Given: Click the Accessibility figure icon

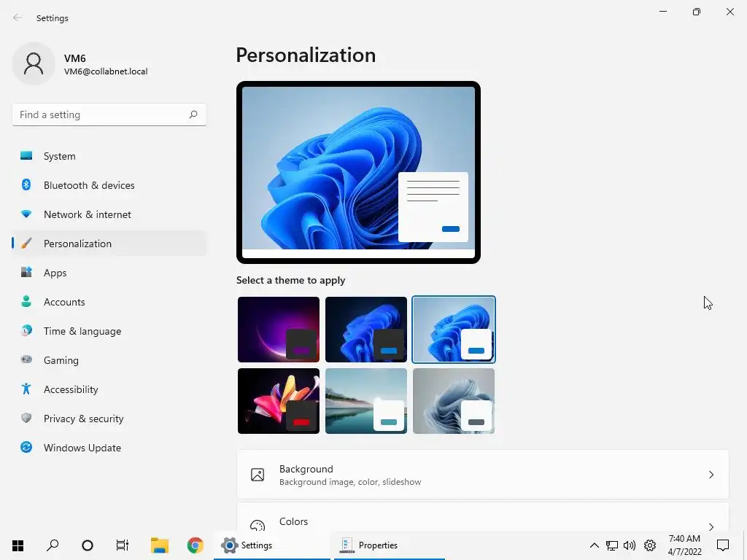Looking at the screenshot, I should [x=26, y=389].
